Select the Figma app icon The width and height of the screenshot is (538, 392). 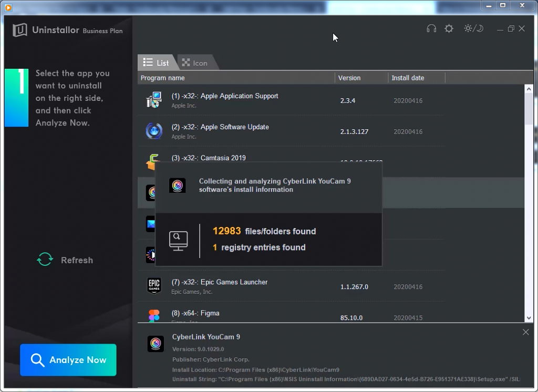coord(154,316)
